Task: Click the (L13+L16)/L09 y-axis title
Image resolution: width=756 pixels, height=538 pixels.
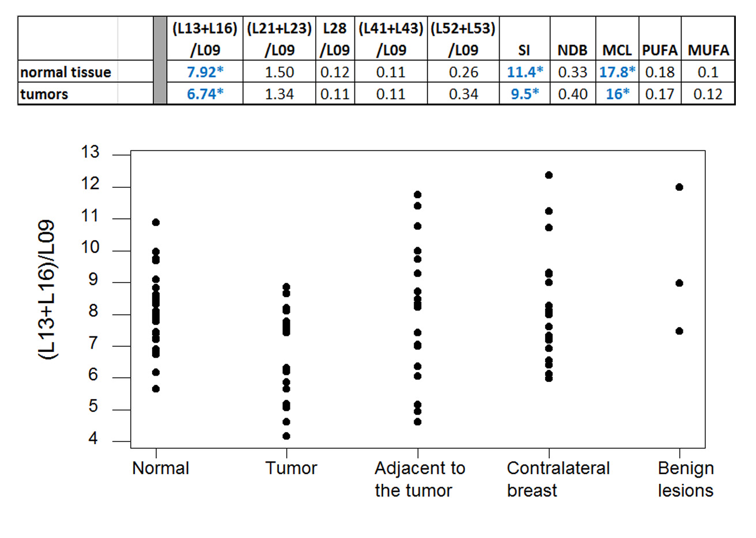Action: [47, 290]
